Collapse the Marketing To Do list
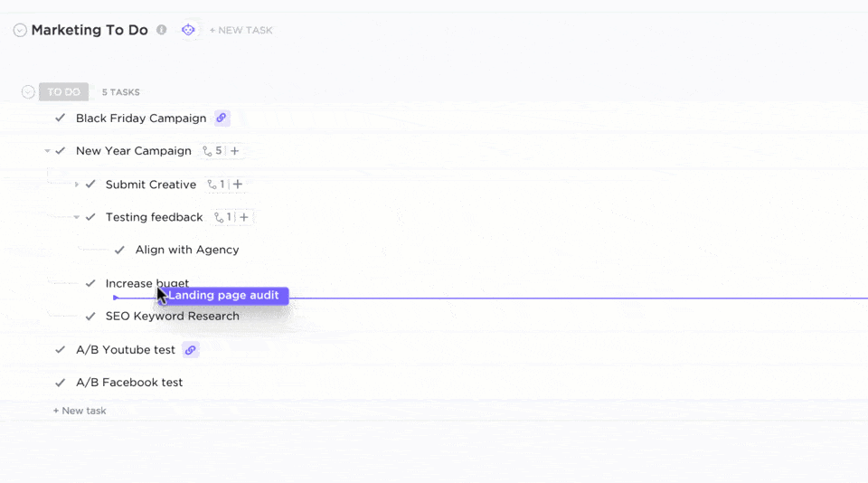This screenshot has width=868, height=483. 20,31
